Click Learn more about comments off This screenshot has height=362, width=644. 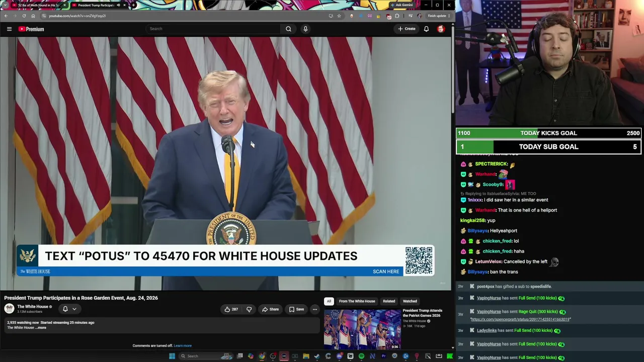pyautogui.click(x=183, y=345)
